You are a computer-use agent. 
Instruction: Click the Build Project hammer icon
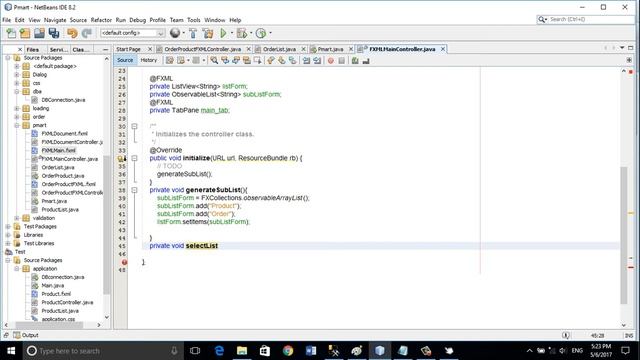tap(193, 33)
